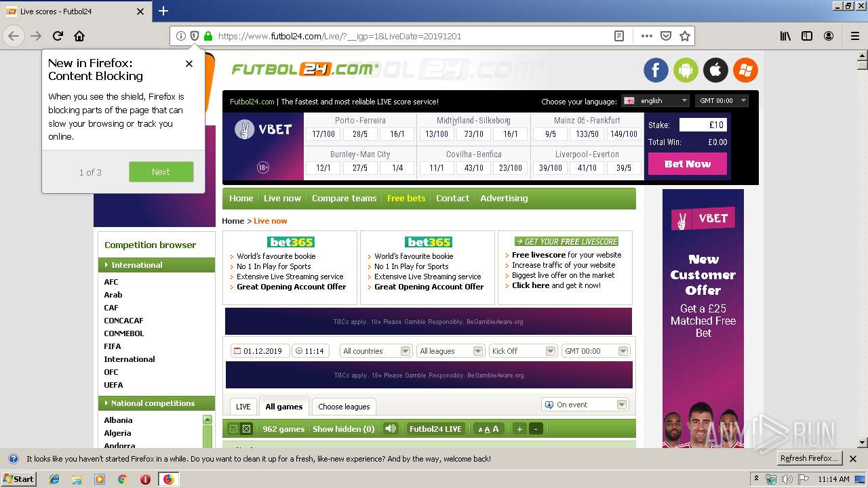The image size is (868, 488).
Task: Launch Opera from the taskbar
Action: [x=145, y=479]
